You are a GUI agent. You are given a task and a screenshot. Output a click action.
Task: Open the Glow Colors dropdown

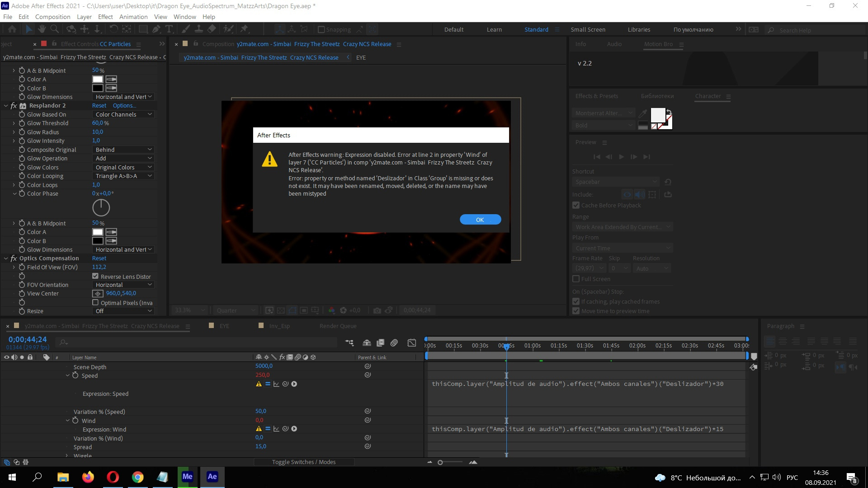[123, 167]
